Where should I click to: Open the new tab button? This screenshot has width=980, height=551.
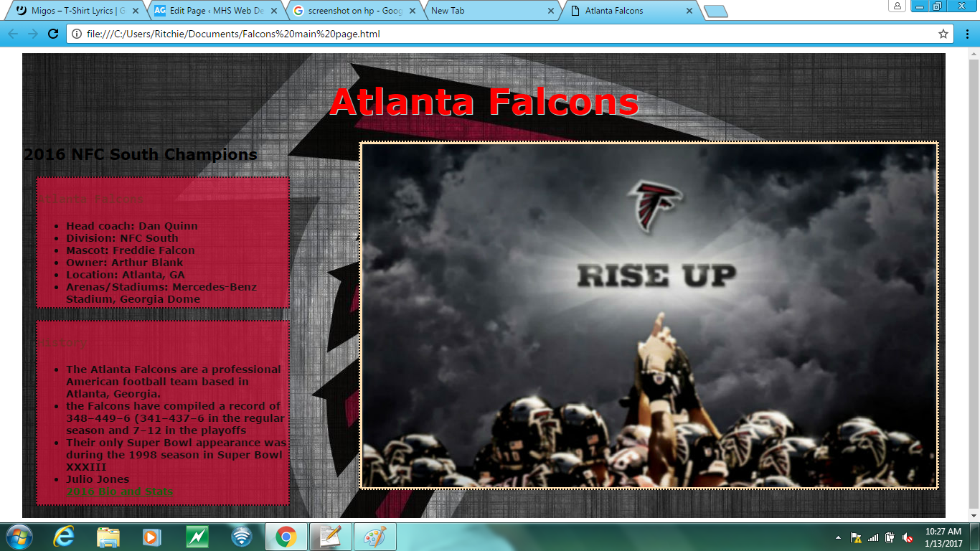tap(715, 11)
